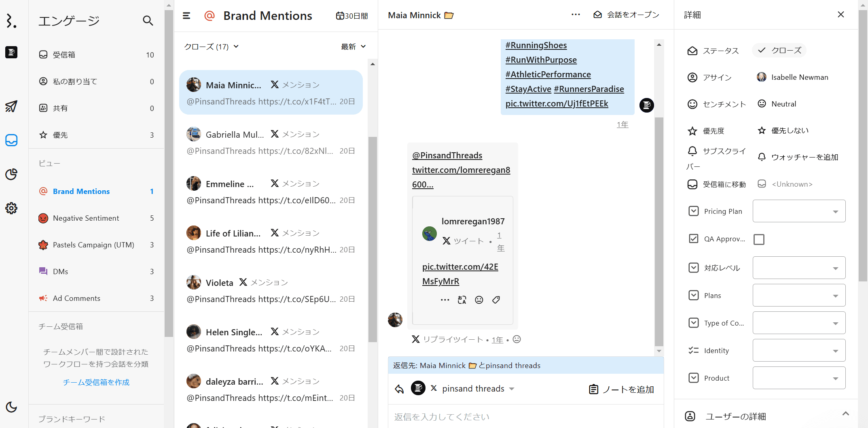Select the Negative Sentiment view

(86, 218)
